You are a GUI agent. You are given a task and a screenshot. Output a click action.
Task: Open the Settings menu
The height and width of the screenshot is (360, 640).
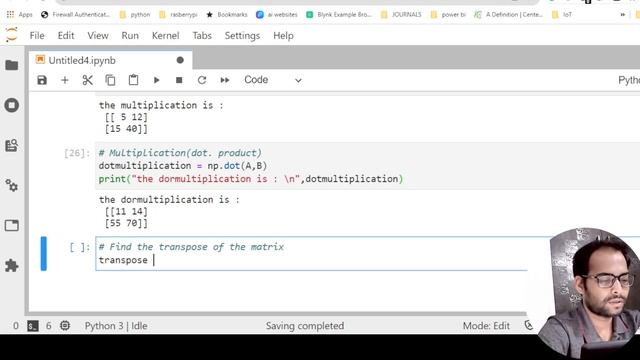click(242, 36)
